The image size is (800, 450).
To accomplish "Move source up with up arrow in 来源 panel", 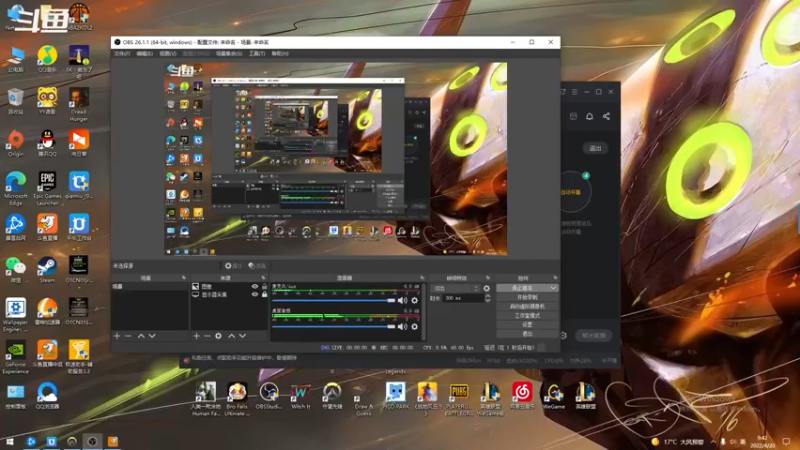I will click(x=232, y=336).
